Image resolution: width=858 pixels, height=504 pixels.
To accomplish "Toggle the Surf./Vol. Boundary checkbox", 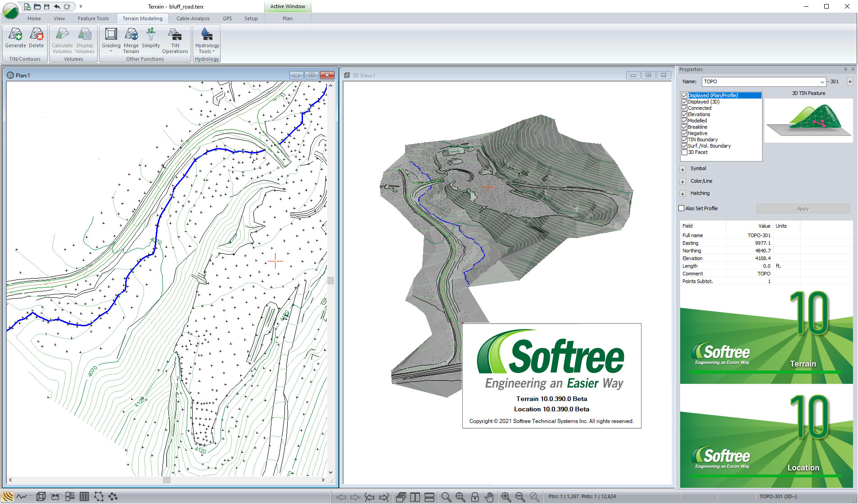I will [684, 146].
